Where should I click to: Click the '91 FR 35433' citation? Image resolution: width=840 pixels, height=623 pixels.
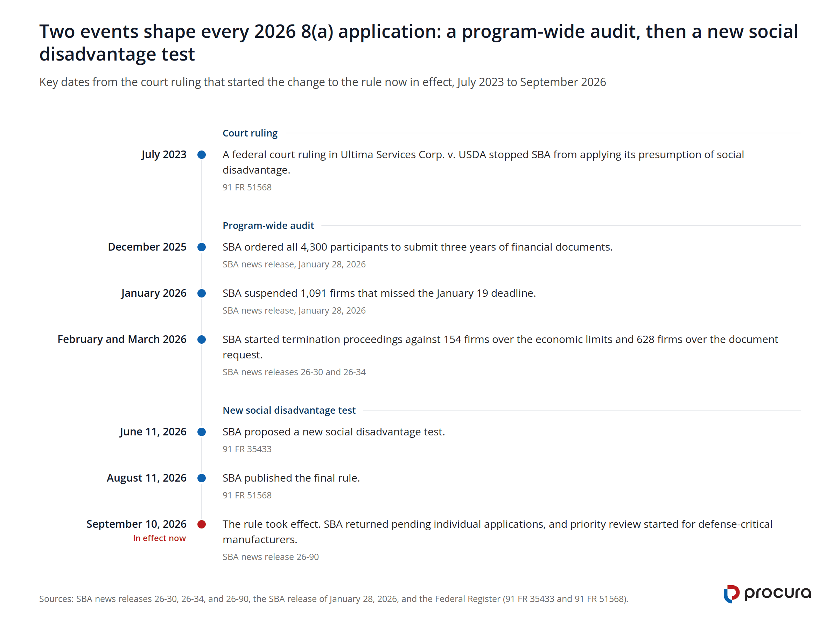pos(247,449)
